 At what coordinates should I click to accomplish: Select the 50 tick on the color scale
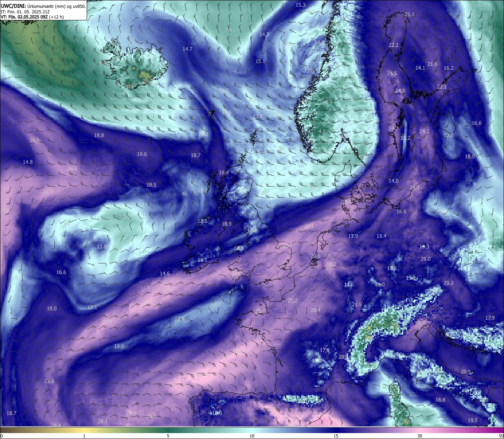tap(501, 435)
